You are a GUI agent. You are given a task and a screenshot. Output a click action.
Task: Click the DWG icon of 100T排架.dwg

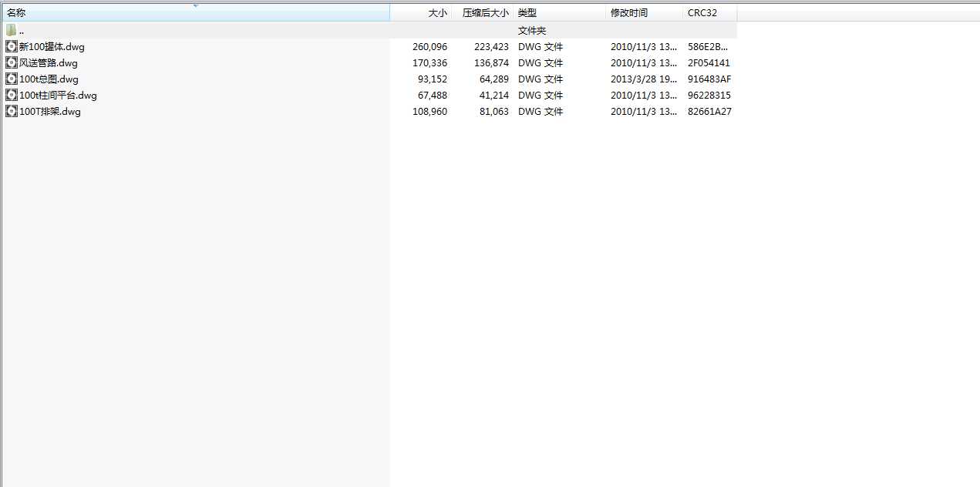click(x=11, y=111)
